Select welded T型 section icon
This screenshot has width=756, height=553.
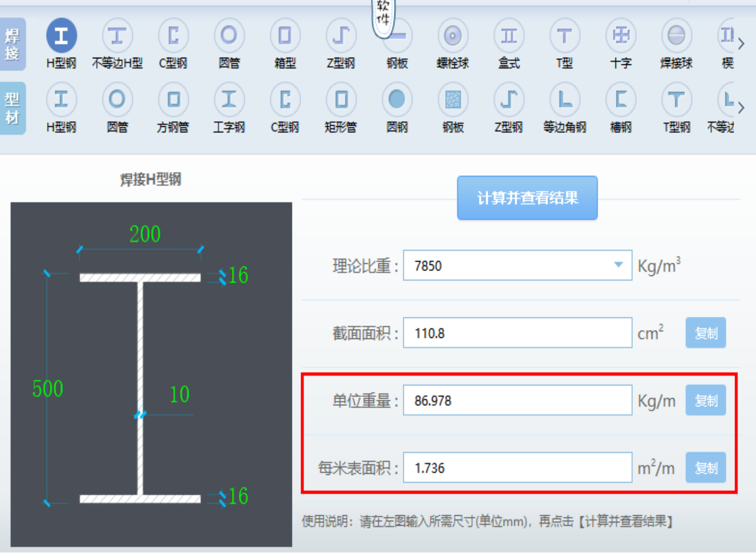pyautogui.click(x=564, y=36)
